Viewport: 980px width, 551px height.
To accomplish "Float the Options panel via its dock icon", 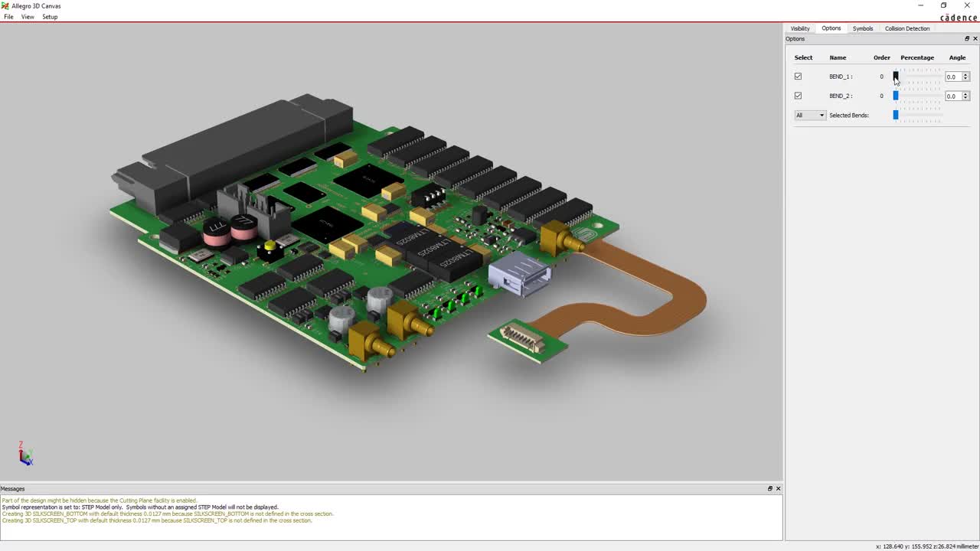I will (967, 38).
